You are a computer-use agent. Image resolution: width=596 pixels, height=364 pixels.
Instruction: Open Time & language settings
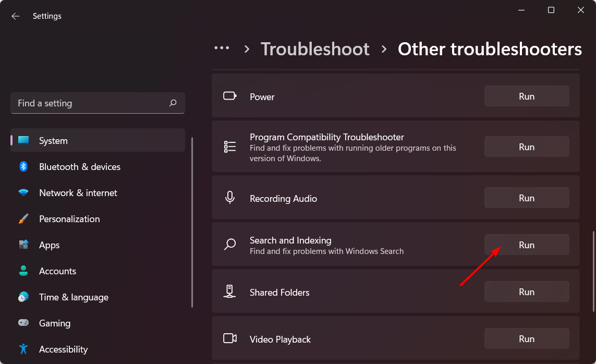pyautogui.click(x=98, y=297)
